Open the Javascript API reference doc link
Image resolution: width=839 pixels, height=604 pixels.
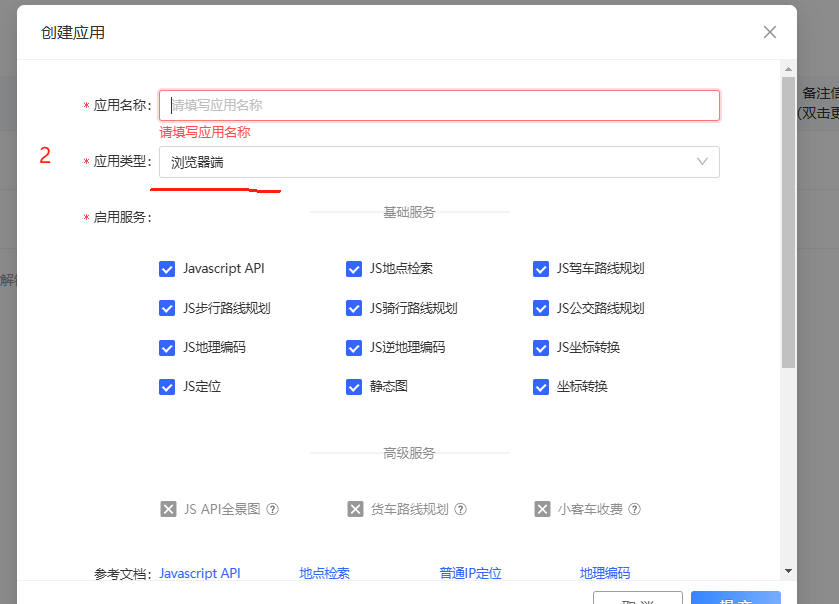200,573
